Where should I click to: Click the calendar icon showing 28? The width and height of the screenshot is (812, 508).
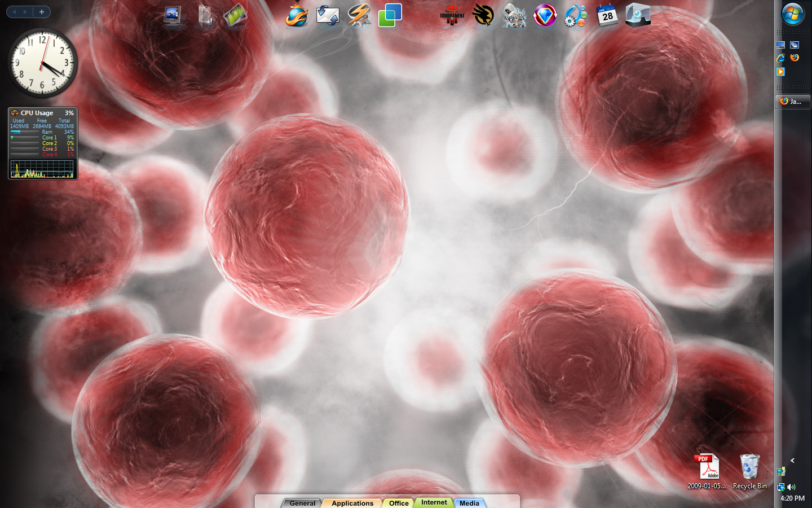tap(607, 16)
